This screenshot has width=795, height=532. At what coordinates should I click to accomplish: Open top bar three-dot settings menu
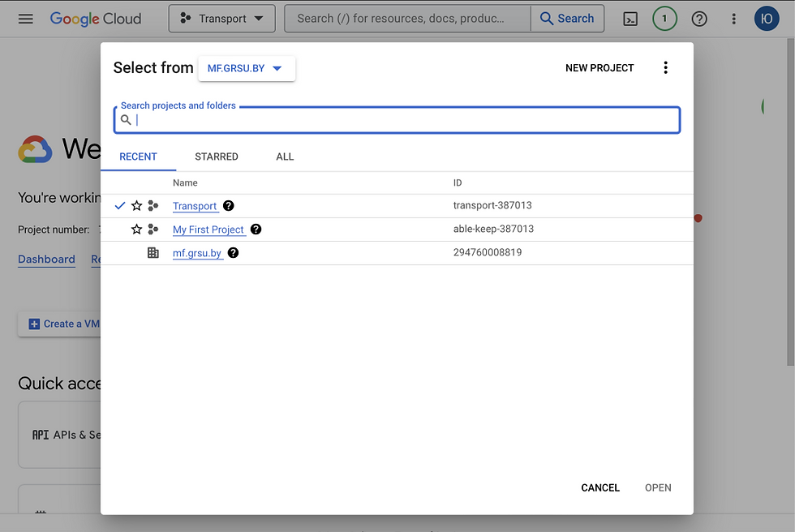(733, 19)
